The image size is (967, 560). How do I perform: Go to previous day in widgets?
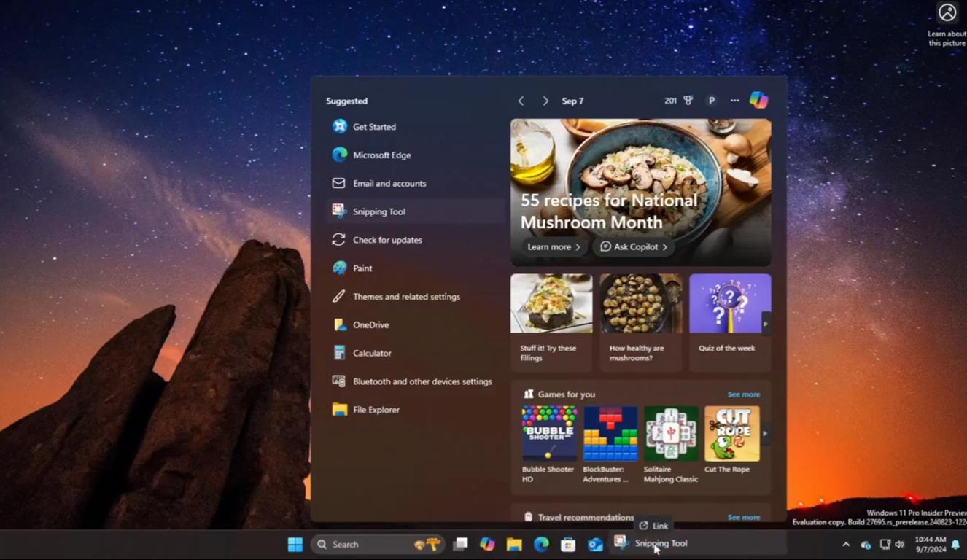[x=521, y=101]
